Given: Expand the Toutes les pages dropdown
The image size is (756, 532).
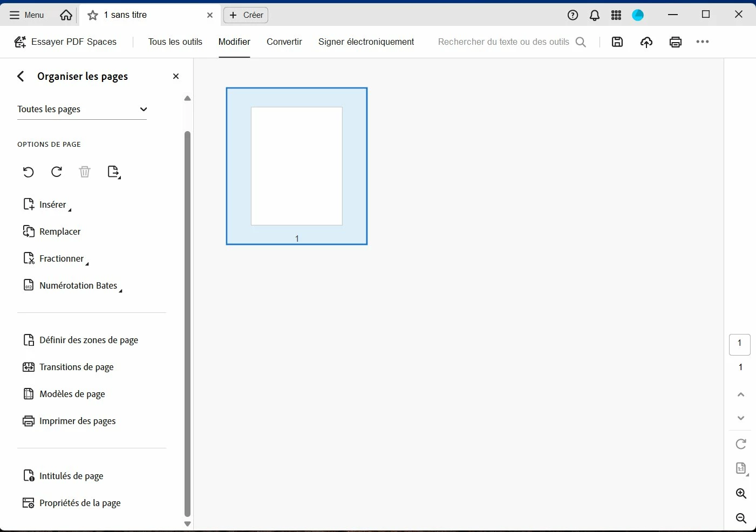Looking at the screenshot, I should 82,109.
